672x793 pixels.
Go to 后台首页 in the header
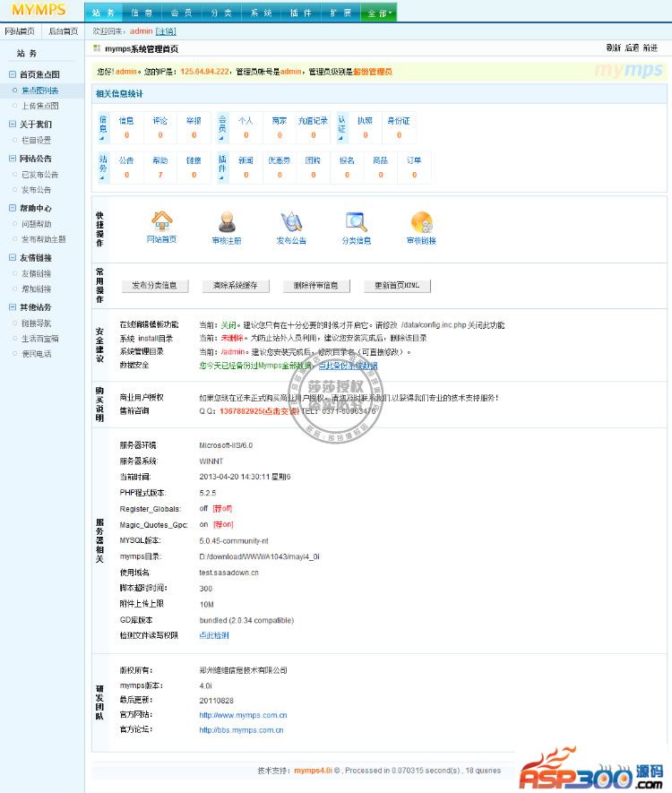64,31
